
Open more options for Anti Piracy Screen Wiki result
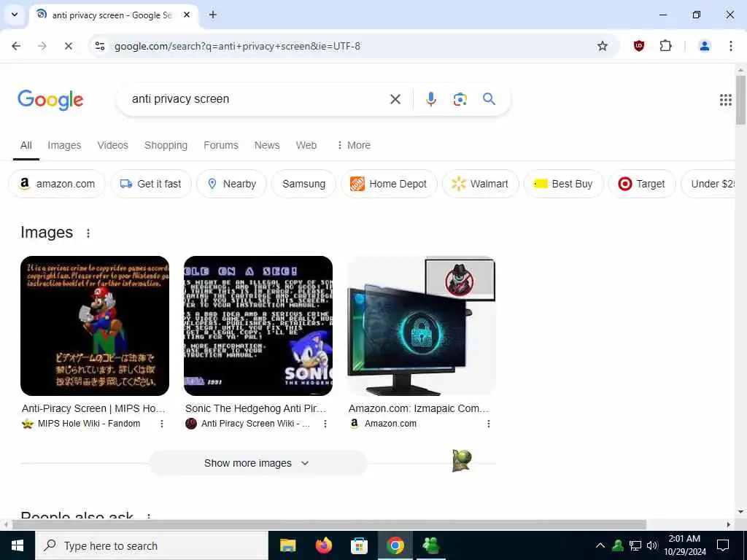[x=325, y=424]
